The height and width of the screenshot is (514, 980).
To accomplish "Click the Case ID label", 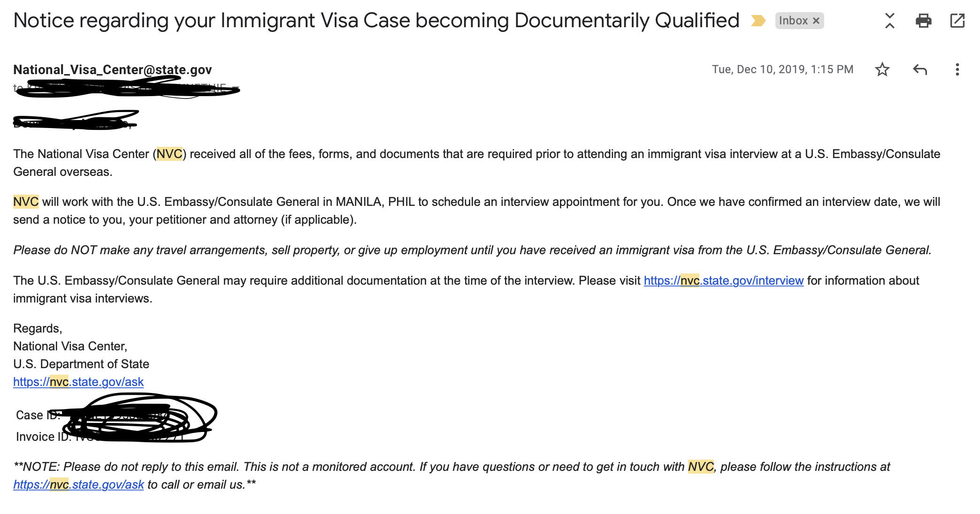I will click(x=38, y=415).
